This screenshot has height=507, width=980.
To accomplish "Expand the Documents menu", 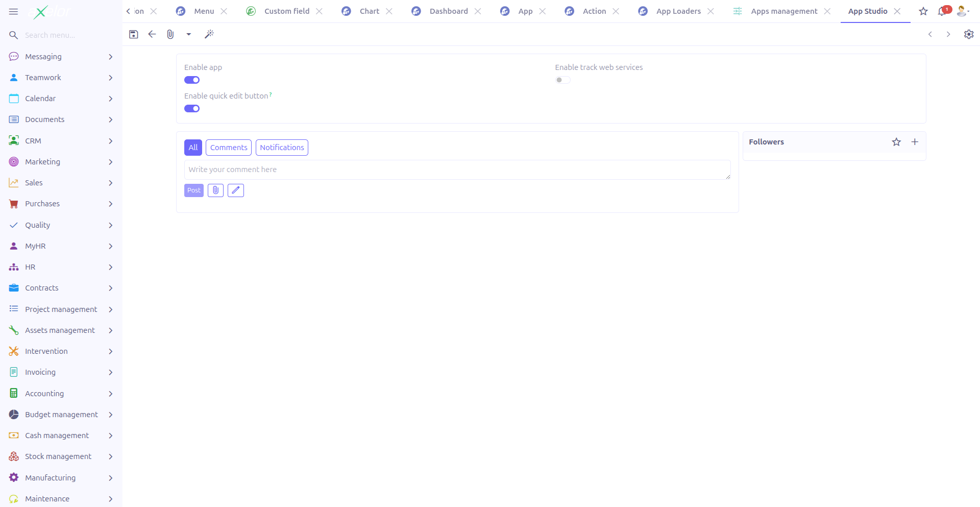I will (61, 119).
